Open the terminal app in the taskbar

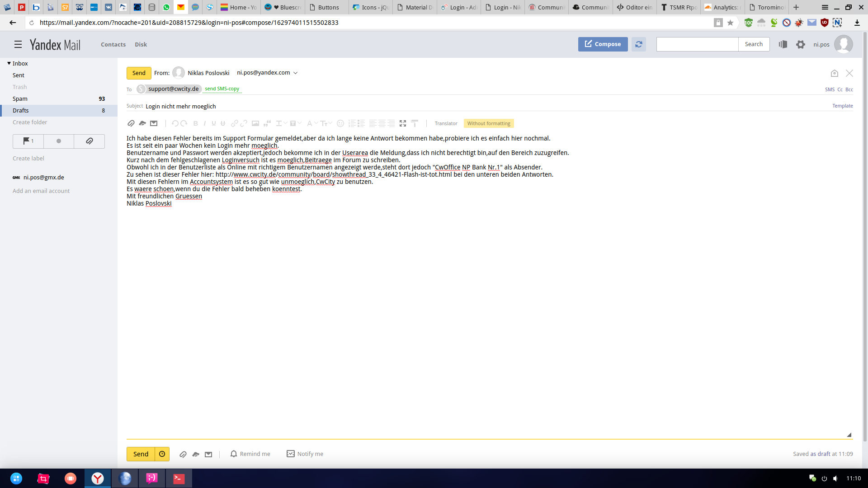179,479
